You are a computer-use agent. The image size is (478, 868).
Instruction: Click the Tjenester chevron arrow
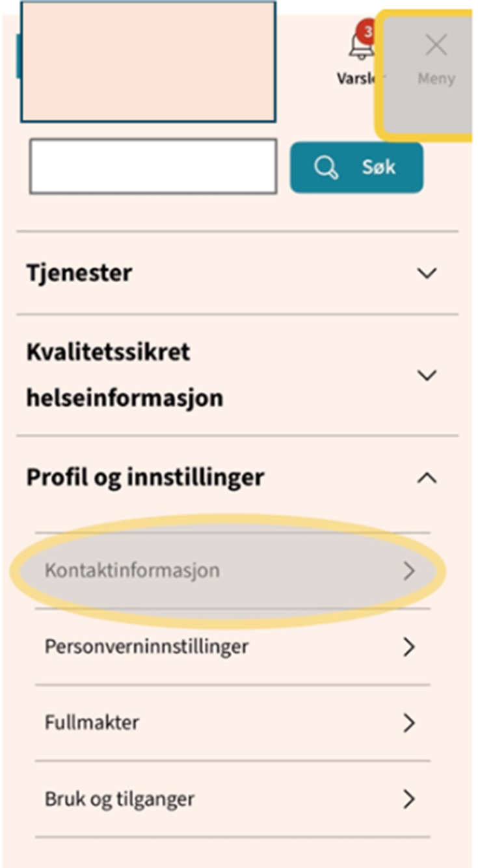[427, 273]
